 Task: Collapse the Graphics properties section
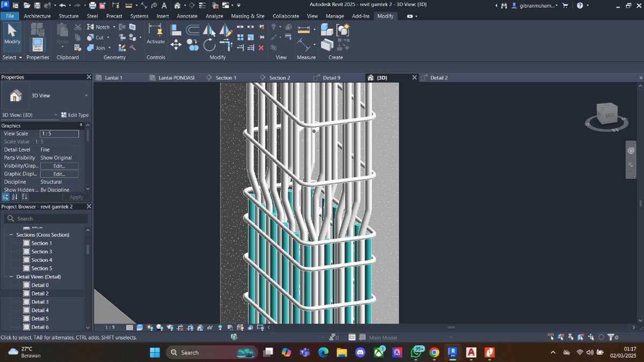coord(81,125)
